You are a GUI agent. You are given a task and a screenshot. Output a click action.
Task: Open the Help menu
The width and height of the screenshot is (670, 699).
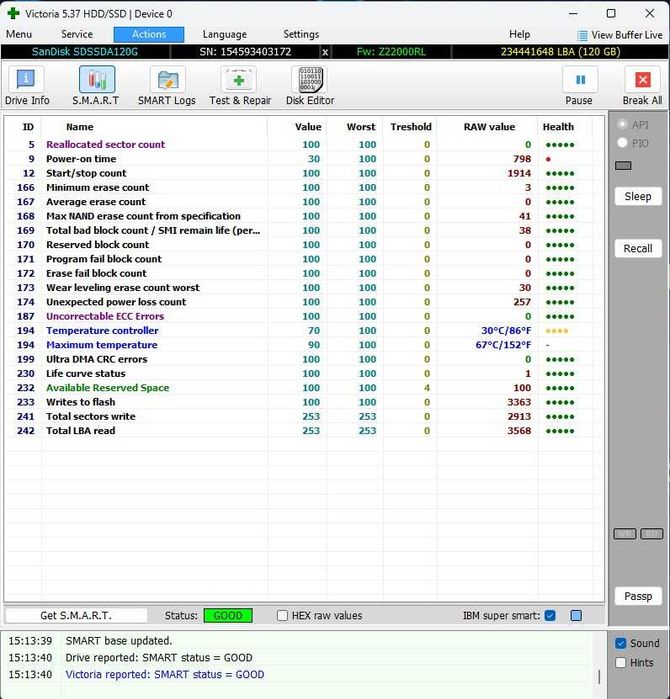tap(520, 34)
